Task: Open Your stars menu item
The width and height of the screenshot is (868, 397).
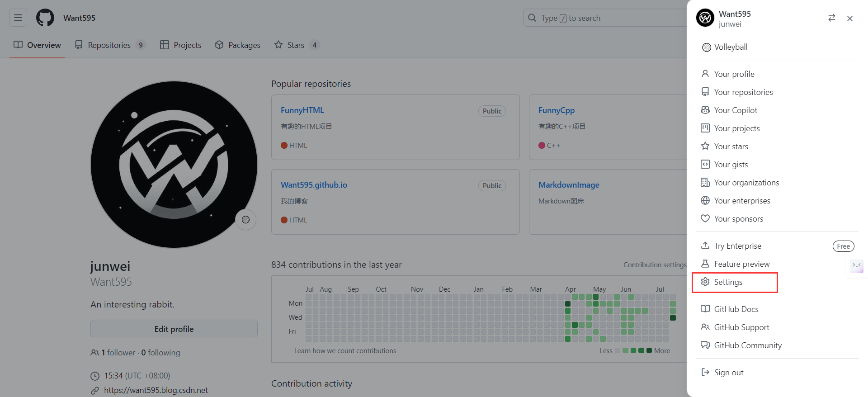Action: (778, 146)
